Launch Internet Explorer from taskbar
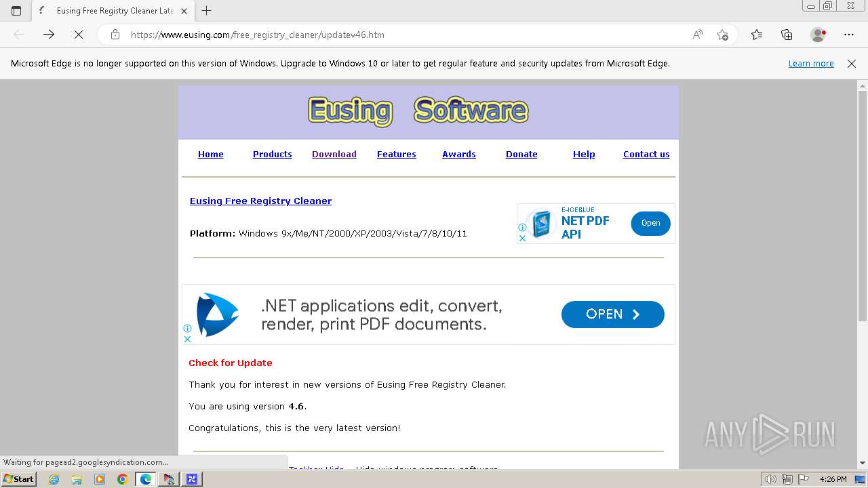This screenshot has height=488, width=868. click(x=54, y=479)
